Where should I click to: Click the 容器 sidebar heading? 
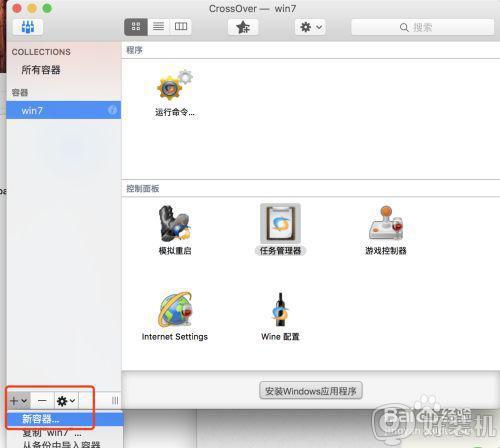20,93
